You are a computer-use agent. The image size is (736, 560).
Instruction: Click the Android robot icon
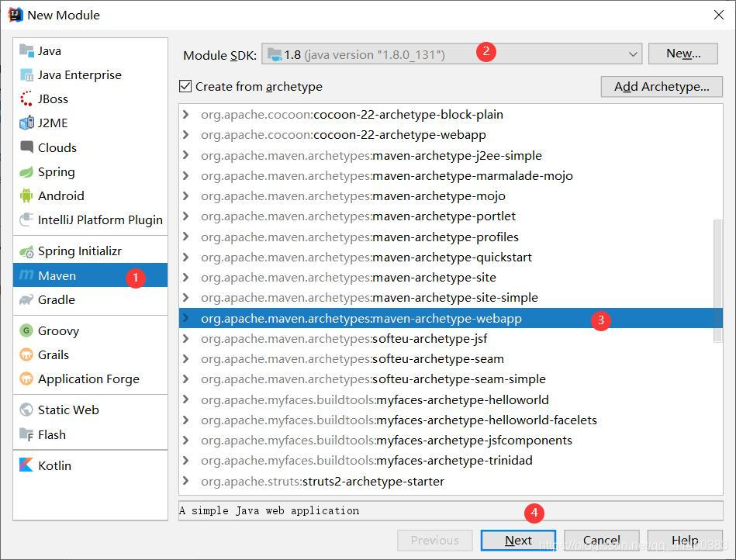[26, 195]
